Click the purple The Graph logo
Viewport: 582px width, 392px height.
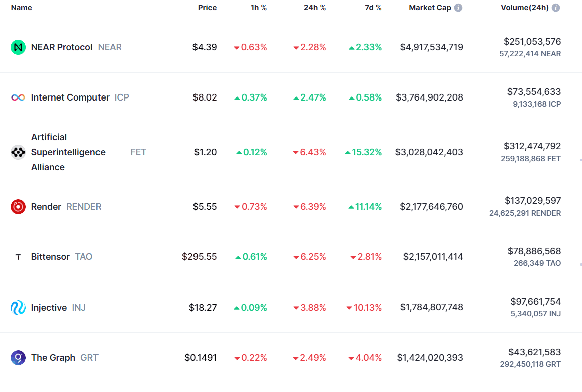click(18, 358)
